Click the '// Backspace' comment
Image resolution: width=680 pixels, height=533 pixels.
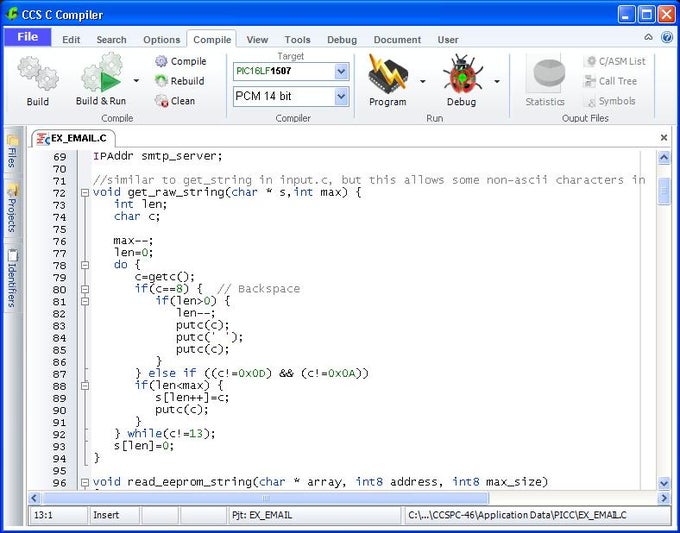258,289
